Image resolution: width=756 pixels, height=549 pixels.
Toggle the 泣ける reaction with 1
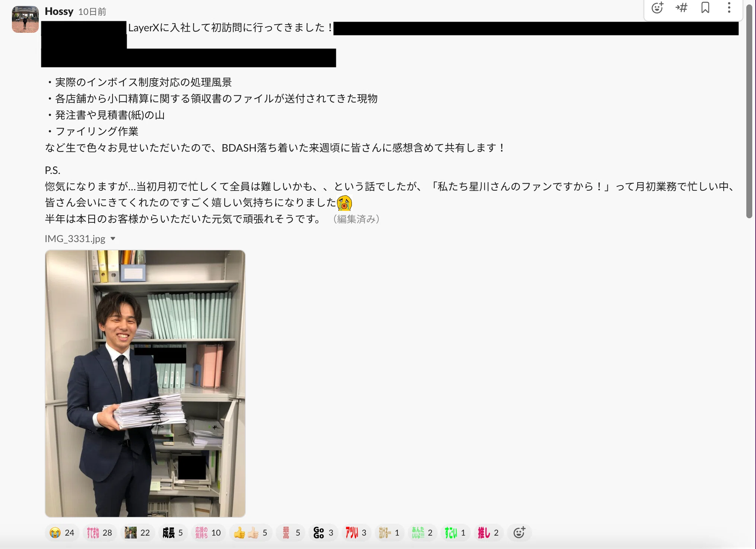tap(389, 533)
